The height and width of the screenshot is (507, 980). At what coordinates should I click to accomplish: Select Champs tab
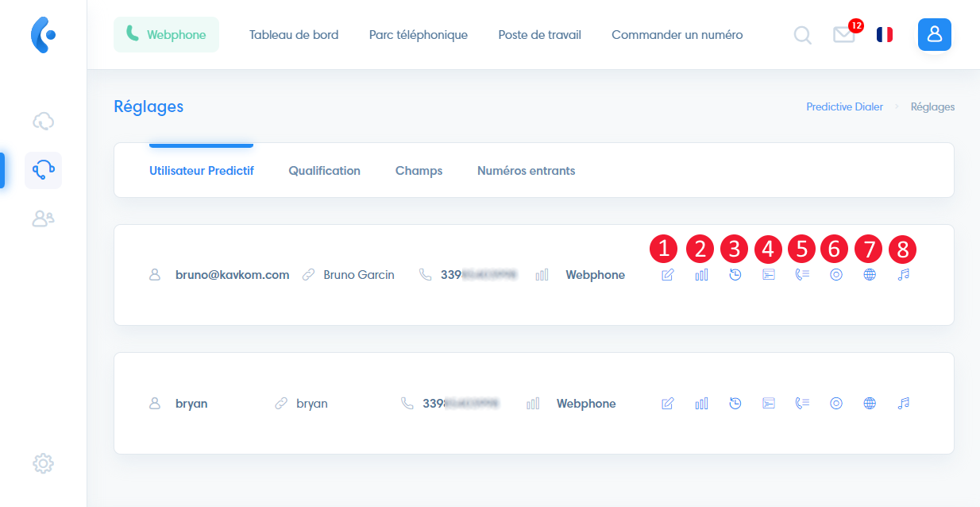(419, 171)
